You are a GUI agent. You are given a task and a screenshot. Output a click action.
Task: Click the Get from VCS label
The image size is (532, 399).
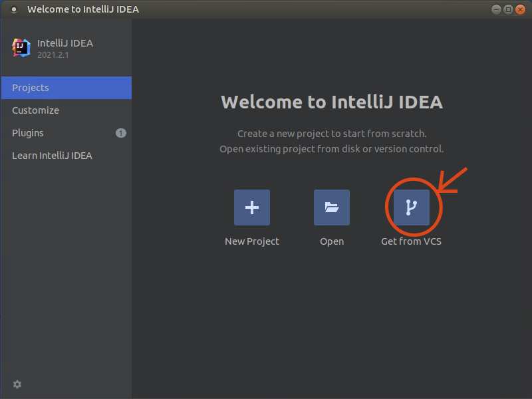click(411, 241)
